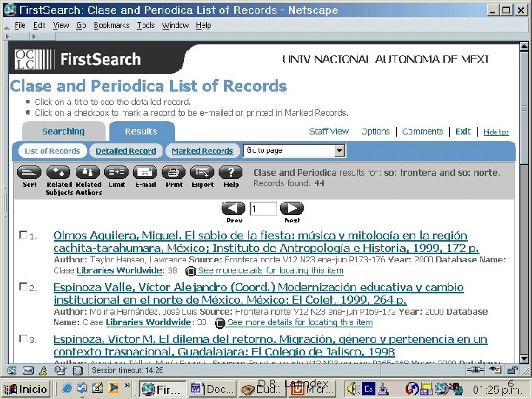Viewport: 532px width, 399px height.
Task: Click the locating icon for record 1
Action: pos(191,271)
